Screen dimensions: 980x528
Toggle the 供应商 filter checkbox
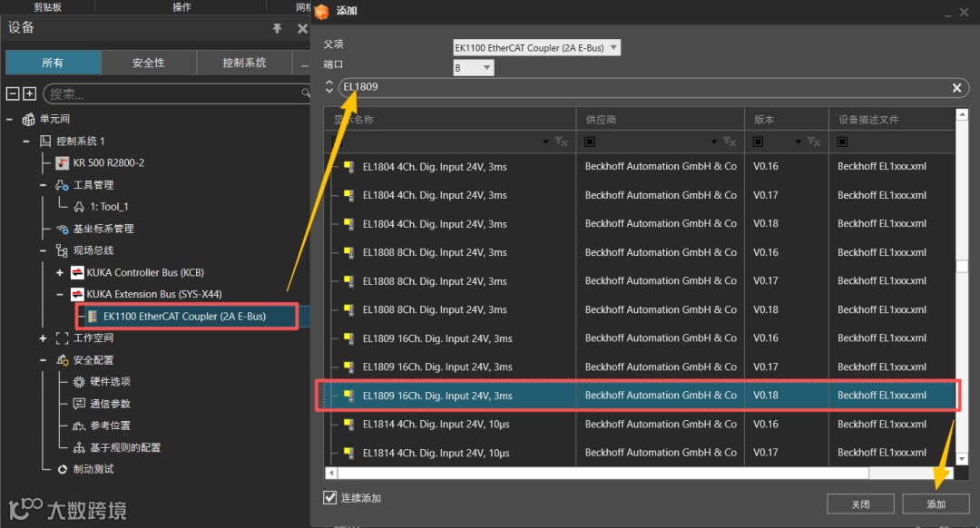[x=590, y=142]
